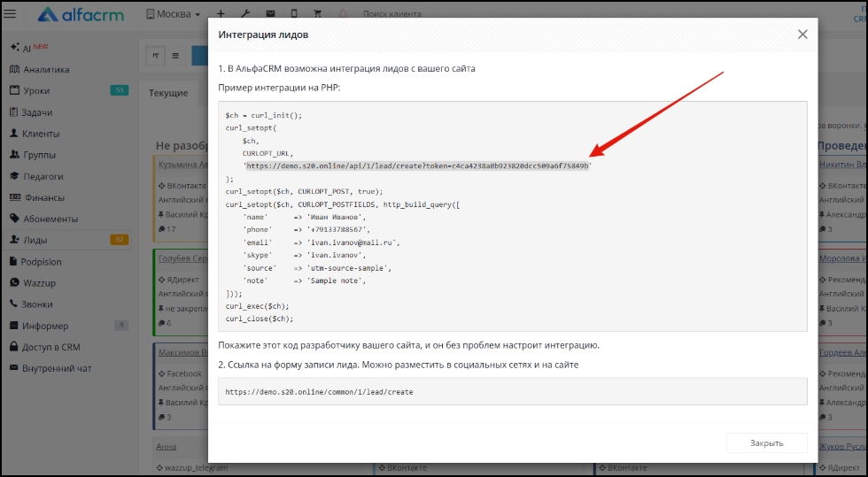Open the hamburger sidebar menu
The width and height of the screenshot is (868, 477).
(12, 14)
